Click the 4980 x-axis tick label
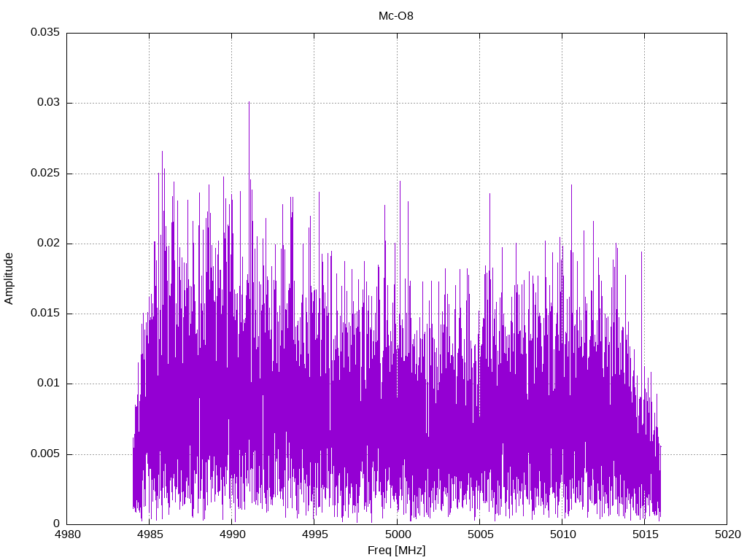 point(67,534)
